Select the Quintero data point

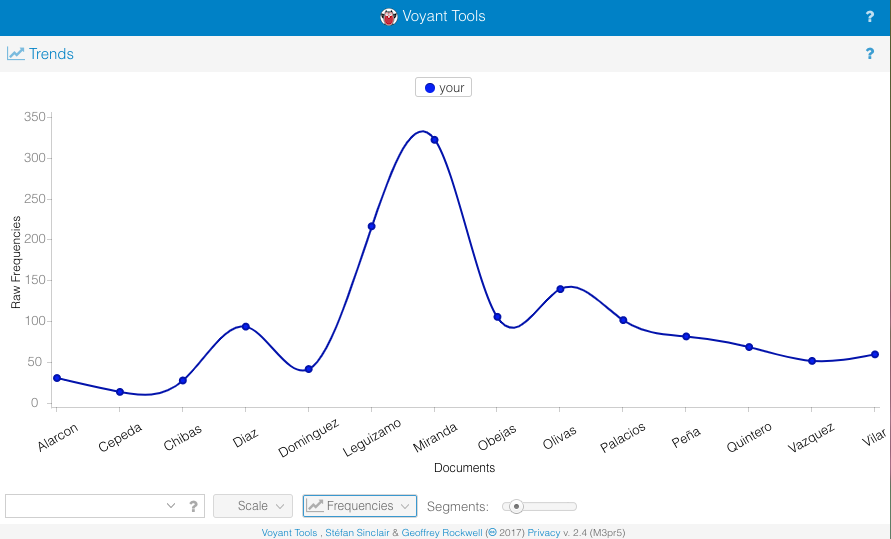749,347
